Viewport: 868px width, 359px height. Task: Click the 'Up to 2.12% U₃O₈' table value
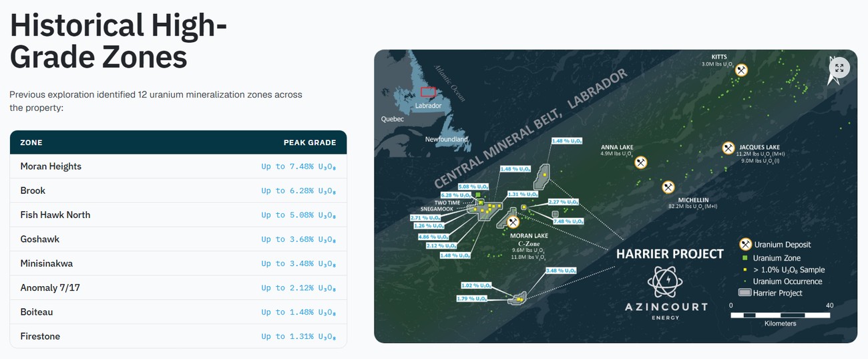pos(298,288)
